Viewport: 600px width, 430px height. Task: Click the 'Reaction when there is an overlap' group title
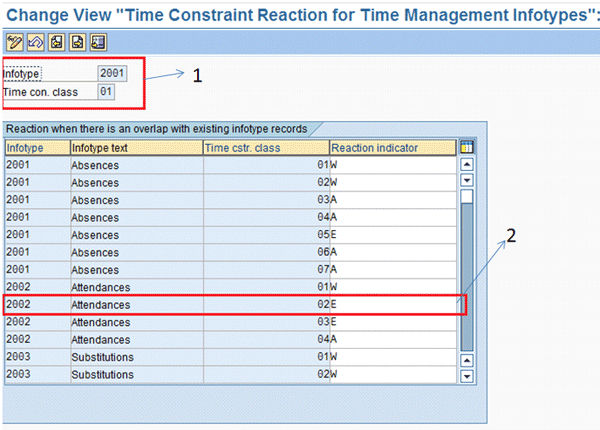157,129
